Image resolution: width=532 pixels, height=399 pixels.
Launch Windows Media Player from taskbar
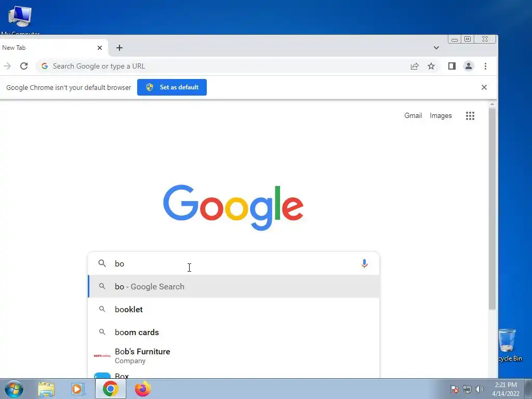[78, 389]
